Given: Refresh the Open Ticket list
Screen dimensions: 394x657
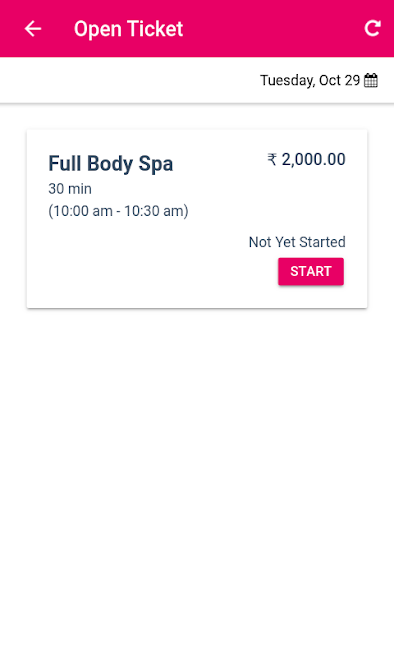Looking at the screenshot, I should click(372, 28).
